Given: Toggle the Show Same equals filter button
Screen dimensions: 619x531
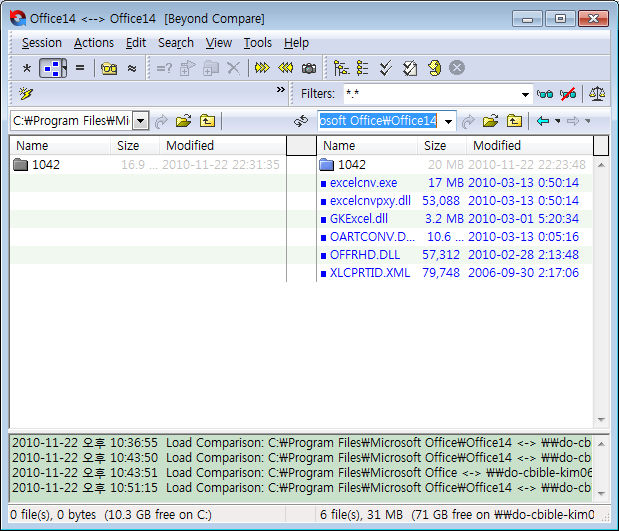Looking at the screenshot, I should point(80,68).
